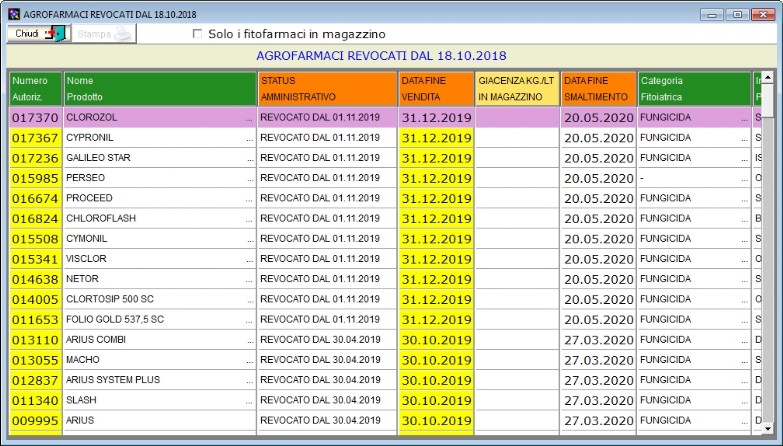Minimize the Agrofarmaci Revocati window
The image size is (783, 446).
coord(712,14)
